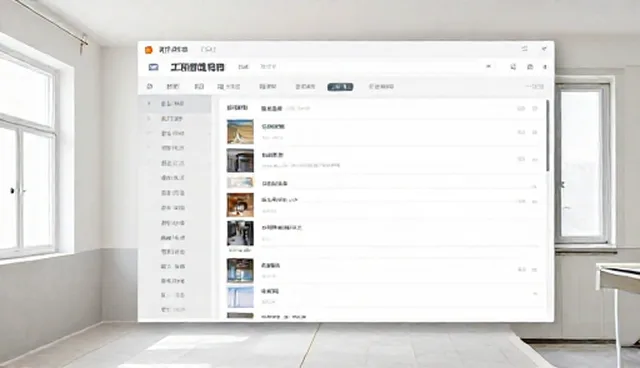The width and height of the screenshot is (640, 368).
Task: Select the grey highlighted sidebar entry
Action: [175, 104]
